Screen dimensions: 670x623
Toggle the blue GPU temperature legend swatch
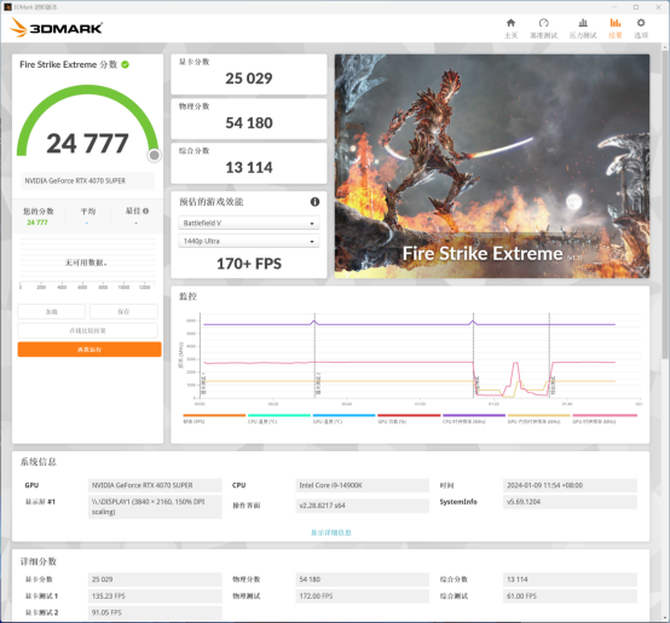pos(344,415)
